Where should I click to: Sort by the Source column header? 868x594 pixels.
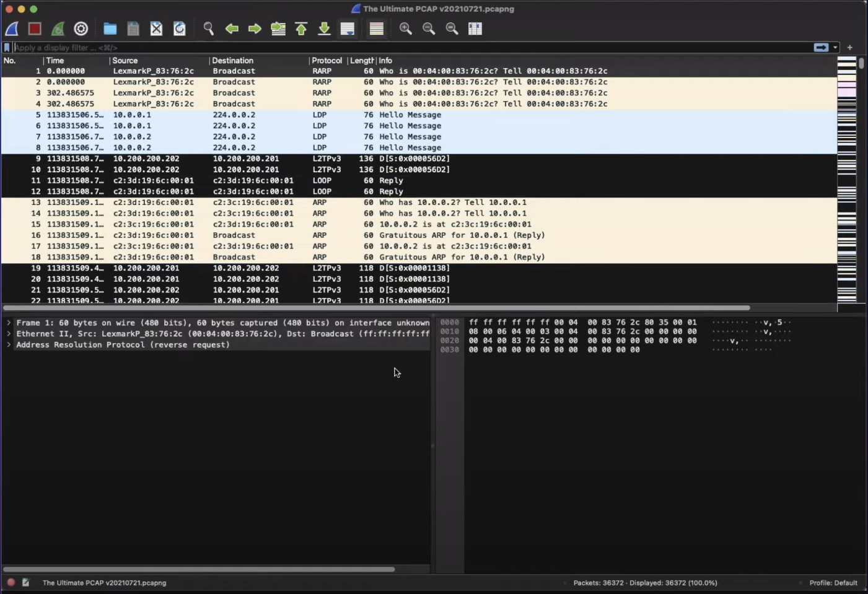[x=160, y=61]
